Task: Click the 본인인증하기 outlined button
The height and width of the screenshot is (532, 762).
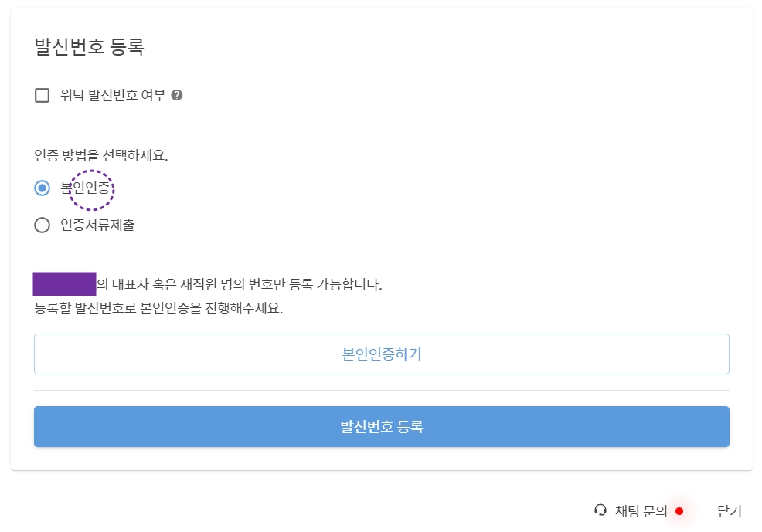Action: 382,354
